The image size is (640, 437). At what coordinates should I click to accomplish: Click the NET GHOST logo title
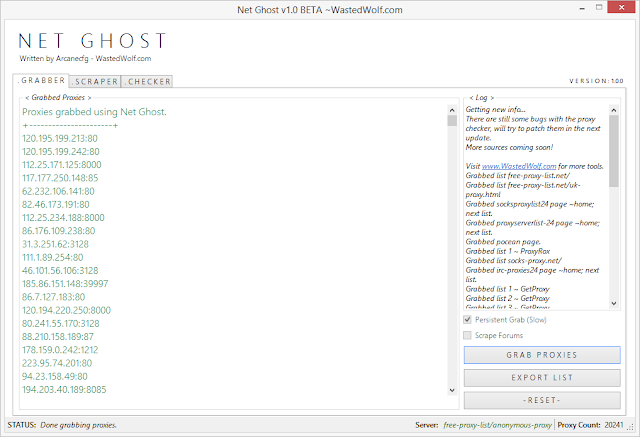[92, 41]
